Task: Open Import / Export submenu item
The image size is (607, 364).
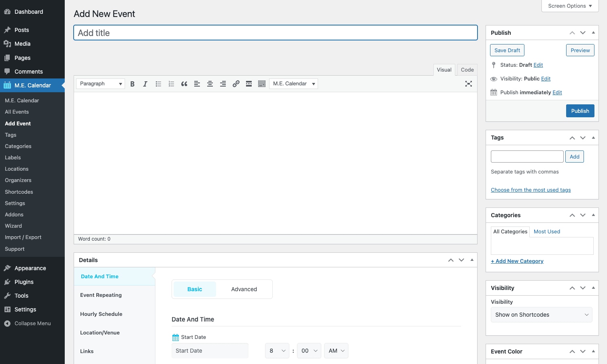Action: coord(32,237)
